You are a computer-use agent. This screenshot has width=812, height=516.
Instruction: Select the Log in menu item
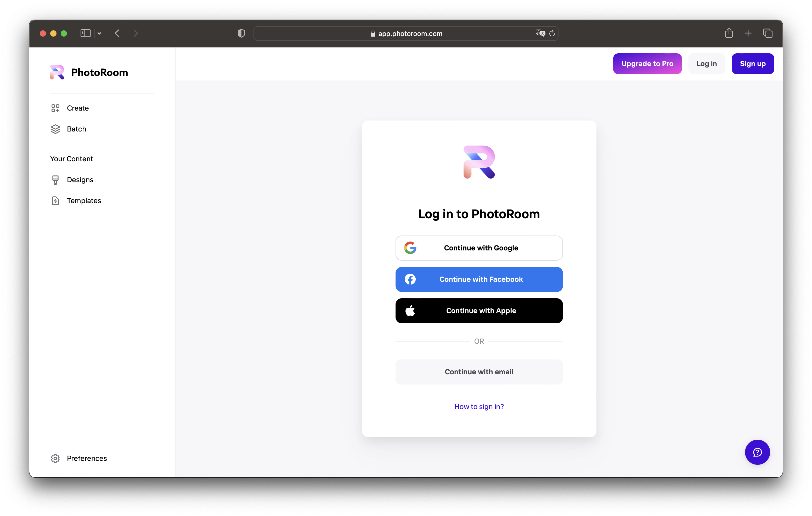coord(706,64)
